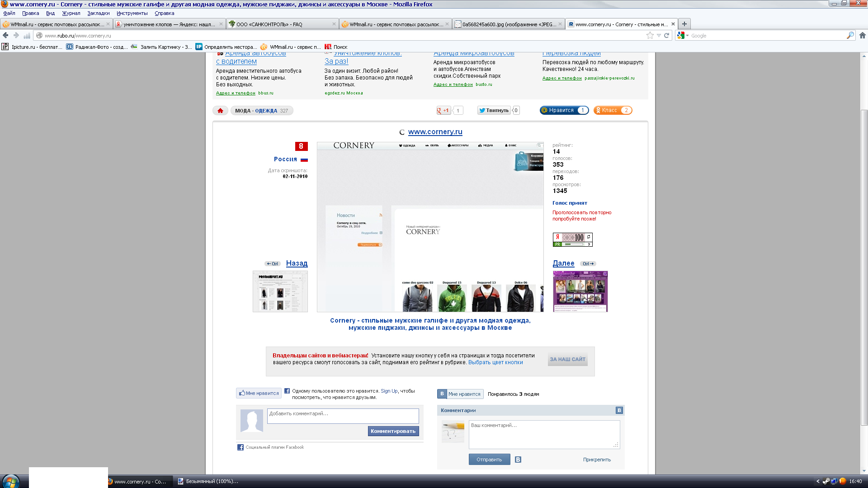Click the small VK icon beside 'Отправить'
Screen dimensions: 868x488
[518, 460]
